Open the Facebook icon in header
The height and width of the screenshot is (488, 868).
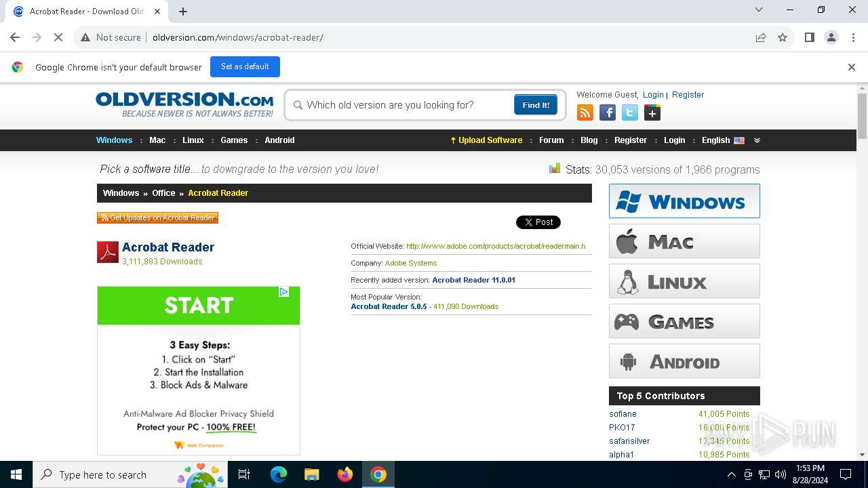608,113
